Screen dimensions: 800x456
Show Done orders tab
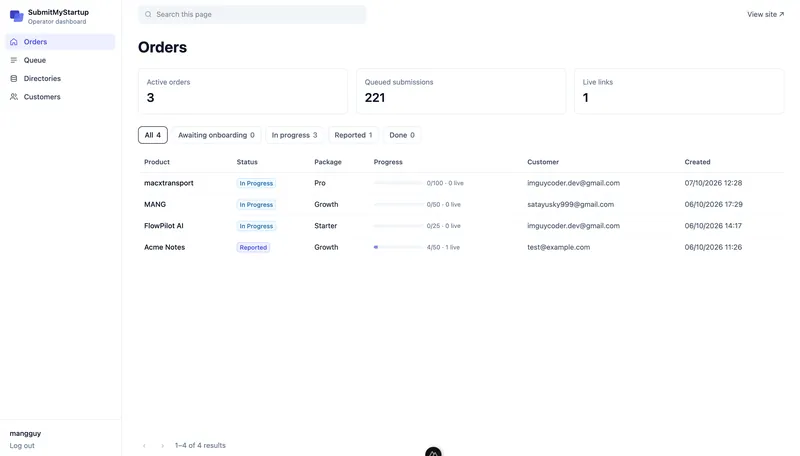[402, 135]
